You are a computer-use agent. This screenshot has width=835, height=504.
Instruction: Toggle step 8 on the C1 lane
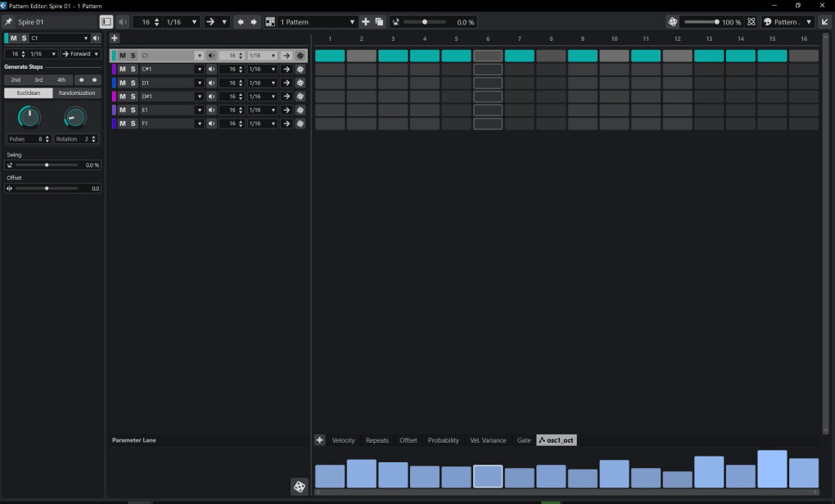551,56
